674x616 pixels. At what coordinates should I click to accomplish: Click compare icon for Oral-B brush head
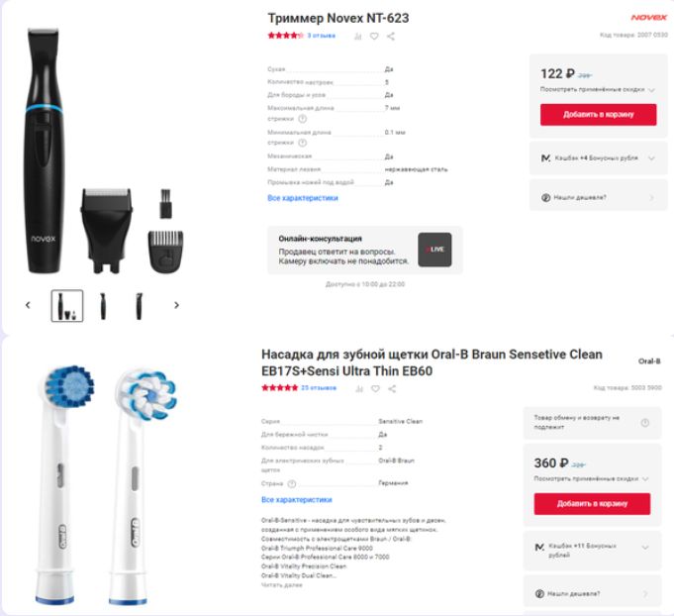pyautogui.click(x=359, y=389)
